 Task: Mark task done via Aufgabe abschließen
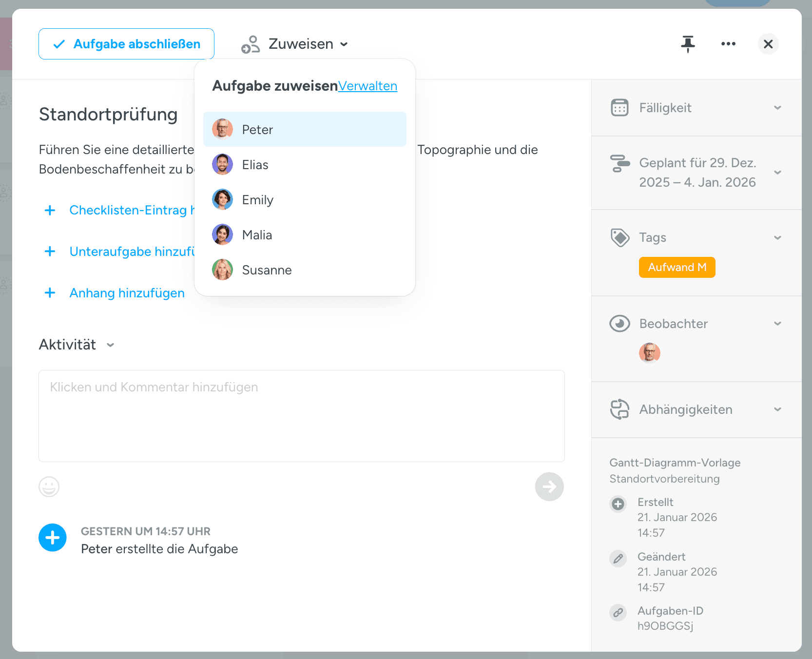coord(126,44)
